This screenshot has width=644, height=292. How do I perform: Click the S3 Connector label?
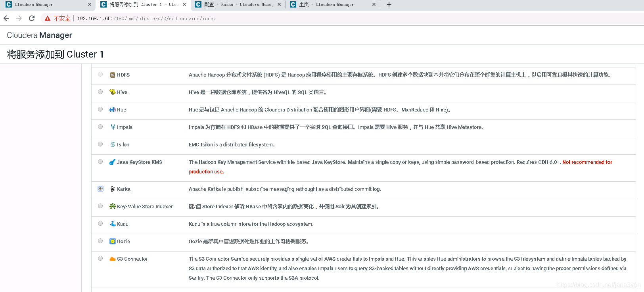(132, 259)
